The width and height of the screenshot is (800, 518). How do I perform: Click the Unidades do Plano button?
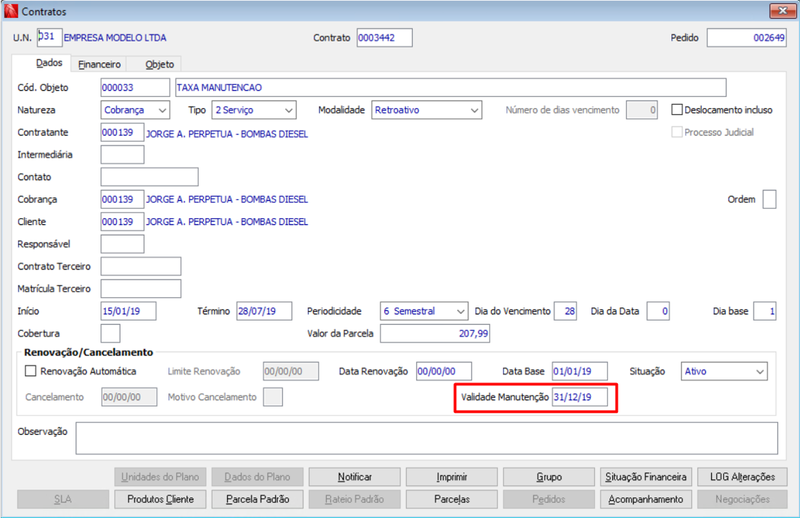[160, 477]
